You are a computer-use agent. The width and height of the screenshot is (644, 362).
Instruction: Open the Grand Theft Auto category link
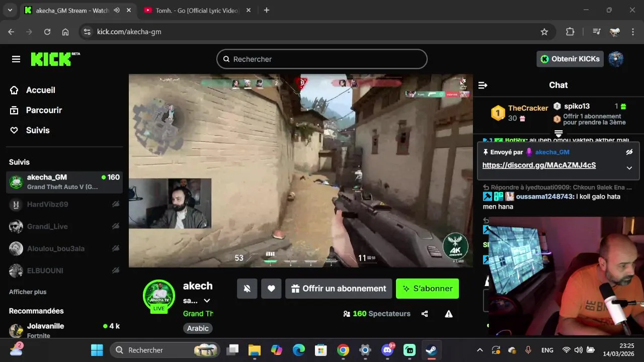point(198,313)
